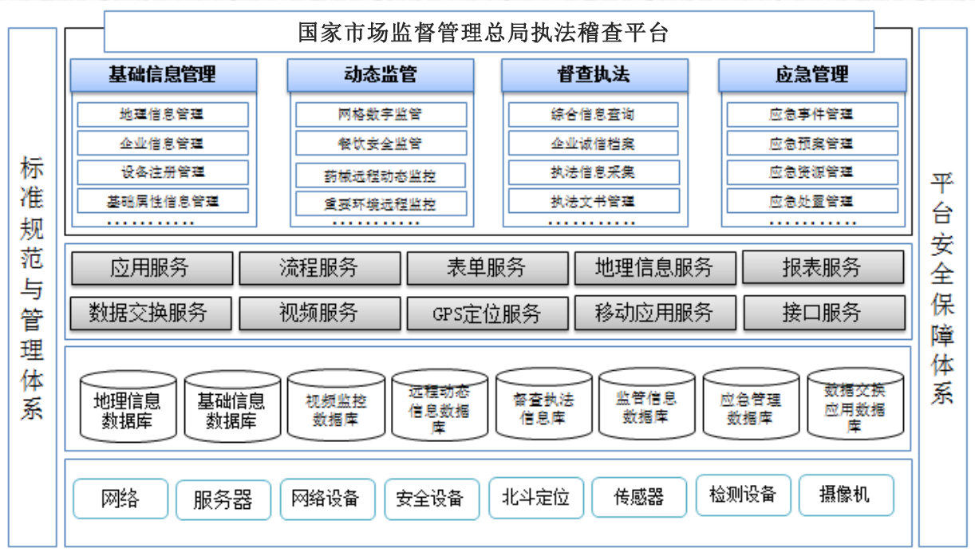The image size is (975, 560).
Task: Select the 地理信息服务 gray box
Action: click(x=655, y=268)
